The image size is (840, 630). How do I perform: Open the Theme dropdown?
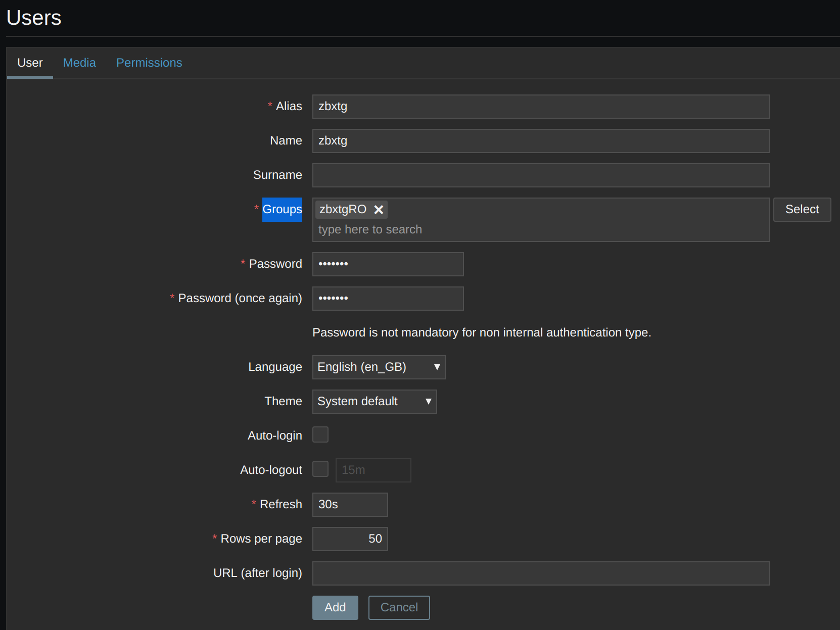374,402
